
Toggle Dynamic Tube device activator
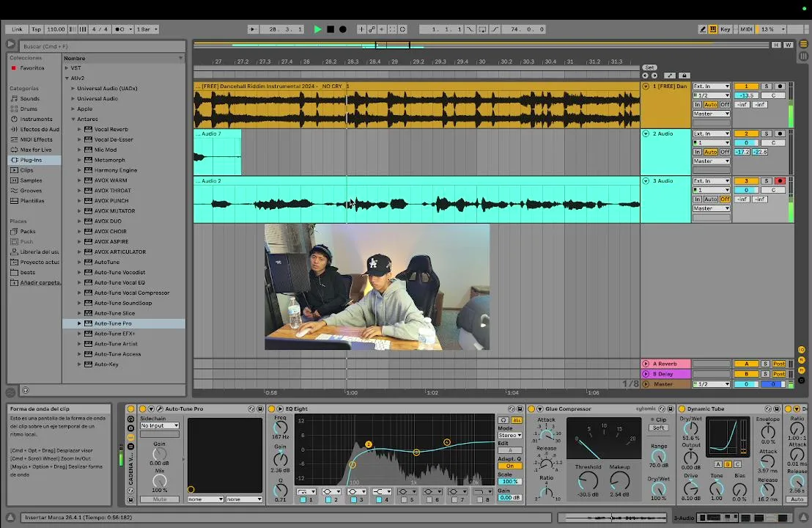click(682, 408)
